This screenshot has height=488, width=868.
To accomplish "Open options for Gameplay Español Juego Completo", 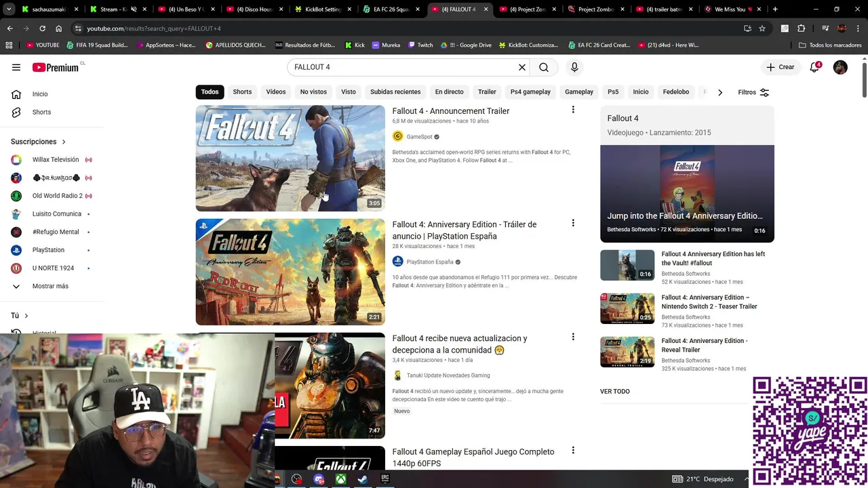I will click(x=573, y=450).
